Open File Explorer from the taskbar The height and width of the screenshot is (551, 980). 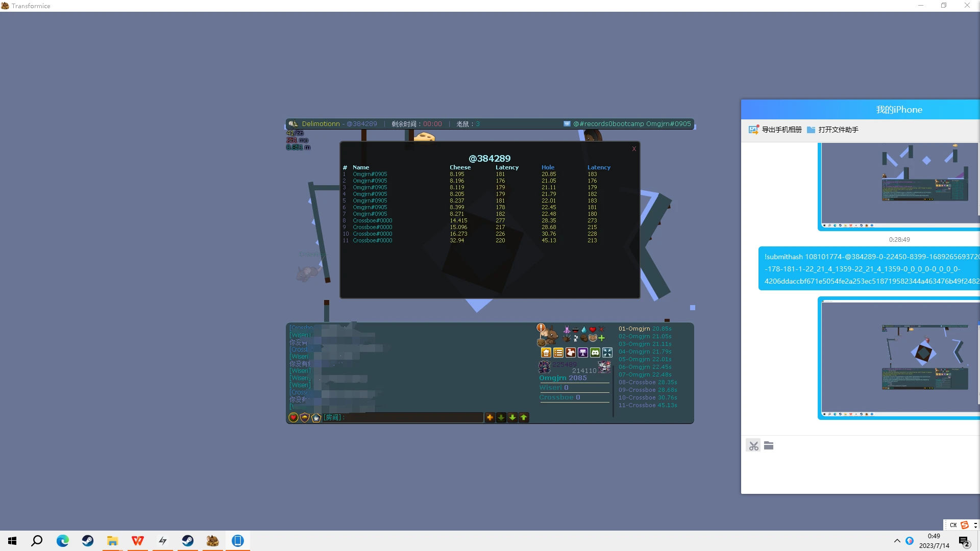(x=112, y=541)
